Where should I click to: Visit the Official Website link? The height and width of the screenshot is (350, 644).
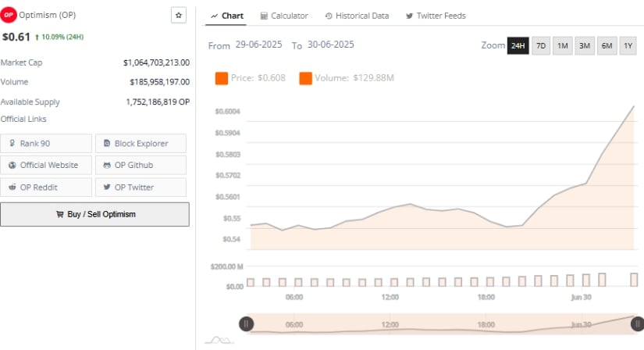point(46,165)
